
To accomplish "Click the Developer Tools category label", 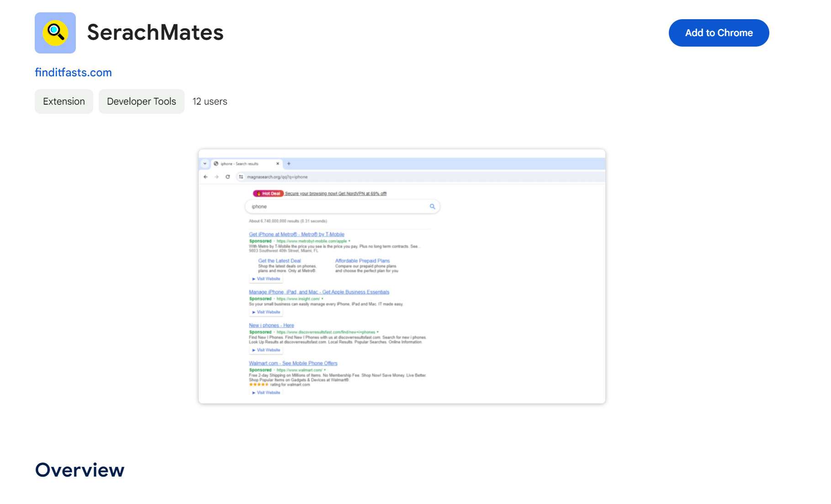I will coord(141,101).
